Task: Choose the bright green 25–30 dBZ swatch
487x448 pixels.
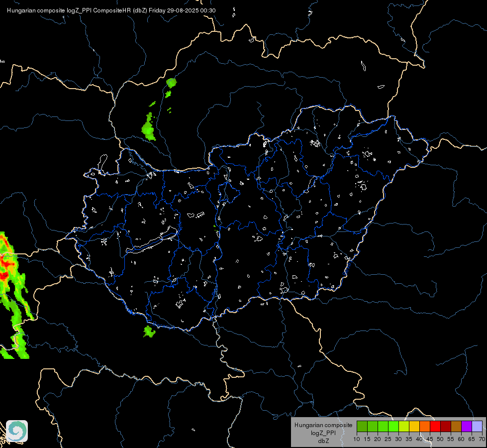Action: click(393, 426)
